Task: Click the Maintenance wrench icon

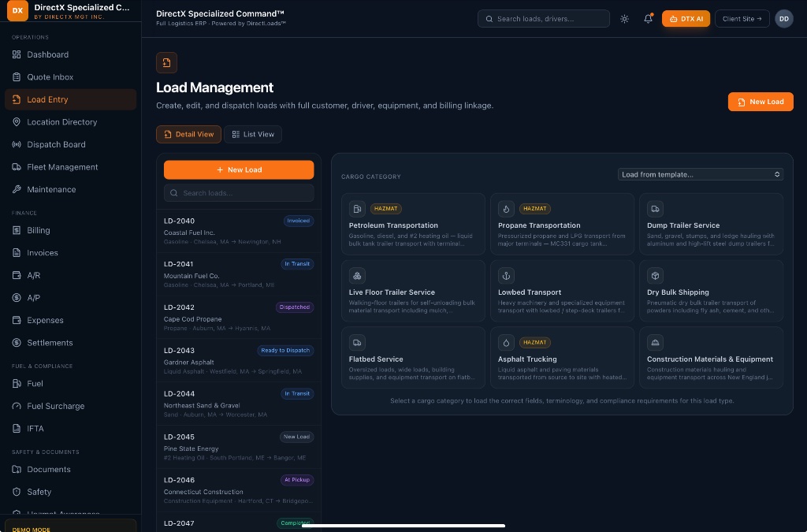Action: [17, 189]
